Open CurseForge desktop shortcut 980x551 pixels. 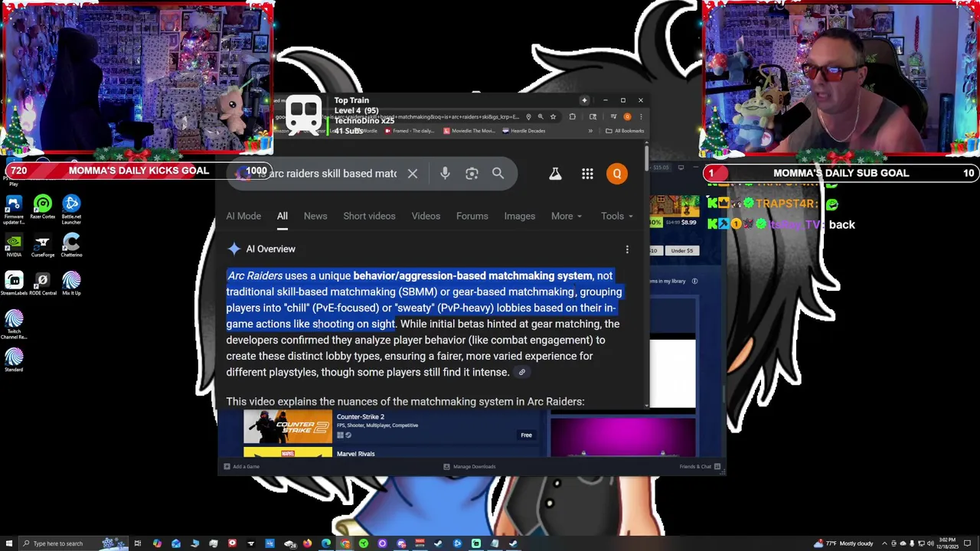pos(43,246)
